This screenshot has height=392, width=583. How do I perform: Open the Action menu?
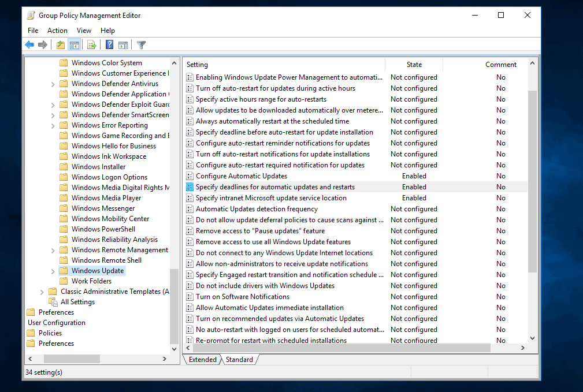coord(57,30)
